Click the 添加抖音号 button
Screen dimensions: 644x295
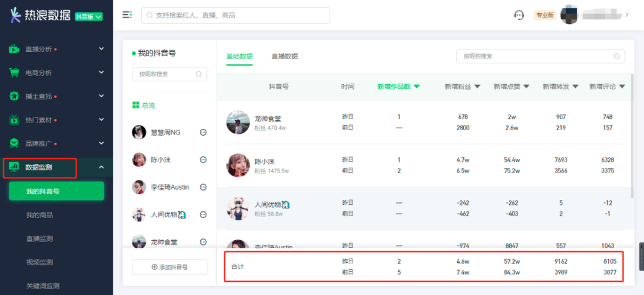tap(169, 267)
